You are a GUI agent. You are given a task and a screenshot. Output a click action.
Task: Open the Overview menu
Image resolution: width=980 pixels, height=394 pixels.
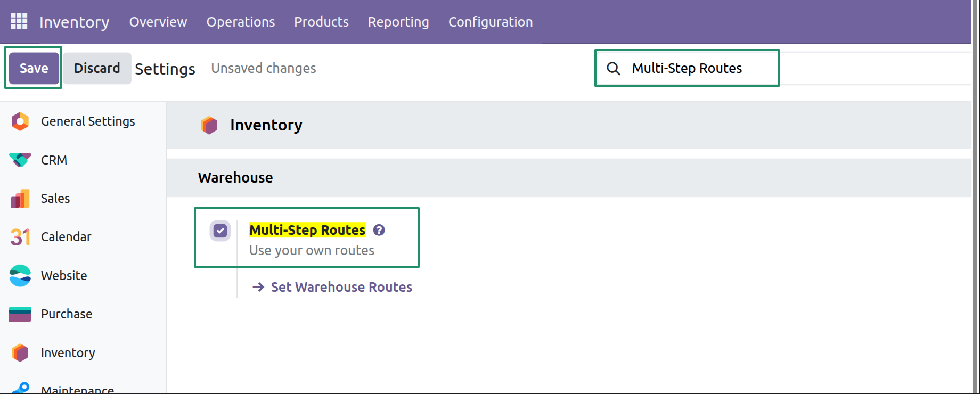tap(158, 22)
